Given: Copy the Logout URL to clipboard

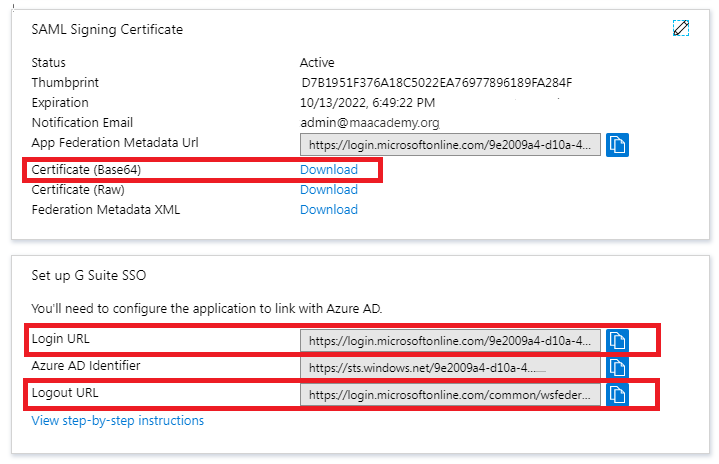Looking at the screenshot, I should point(617,395).
